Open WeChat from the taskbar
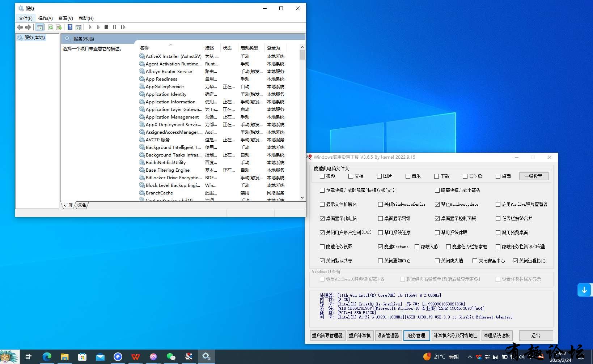This screenshot has height=364, width=593. tap(171, 357)
